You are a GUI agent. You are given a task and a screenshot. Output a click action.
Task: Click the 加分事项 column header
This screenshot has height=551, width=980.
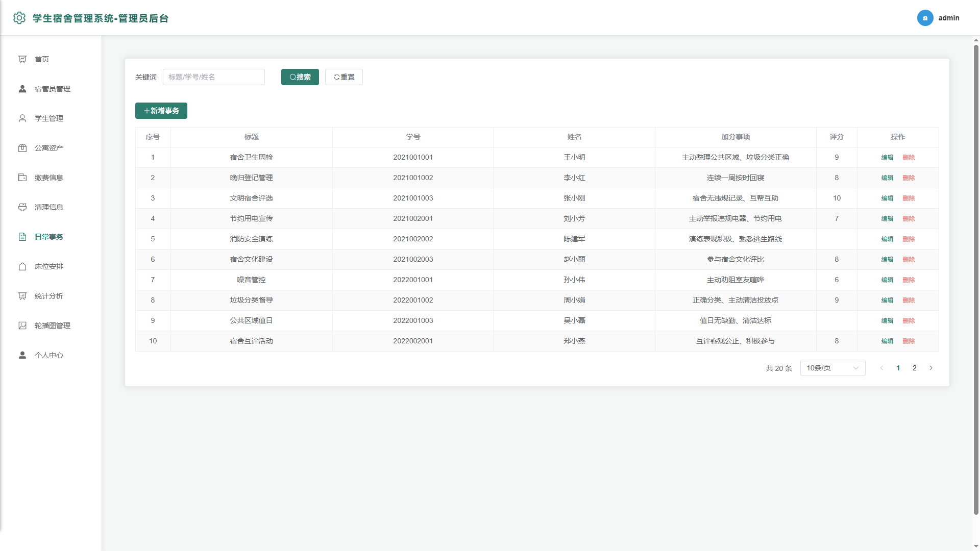coord(736,137)
